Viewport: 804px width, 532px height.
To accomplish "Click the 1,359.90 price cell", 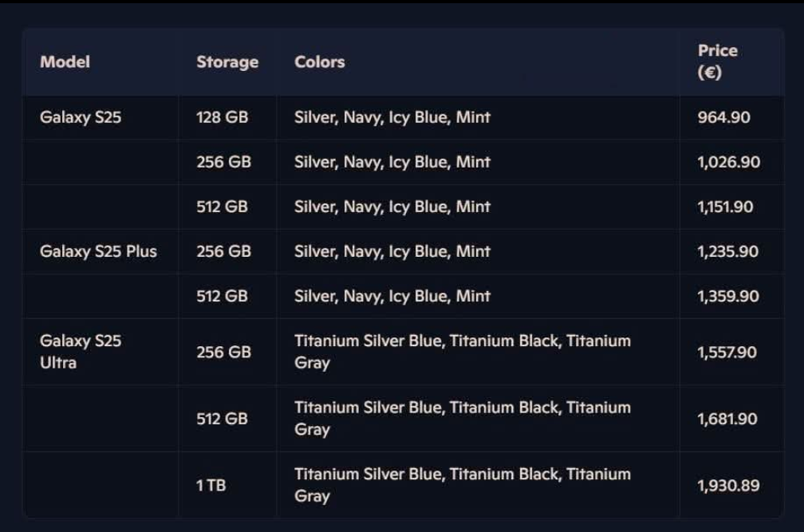I will pos(727,296).
